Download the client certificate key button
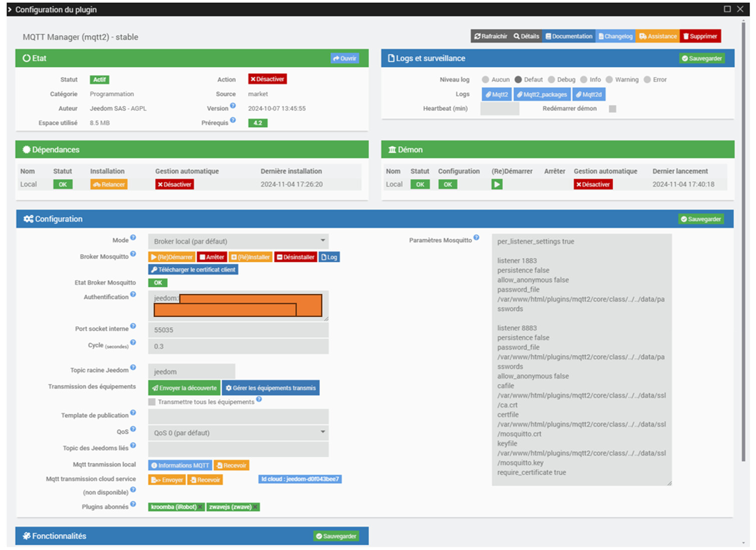Viewport: 756px width, 550px height. [x=193, y=270]
